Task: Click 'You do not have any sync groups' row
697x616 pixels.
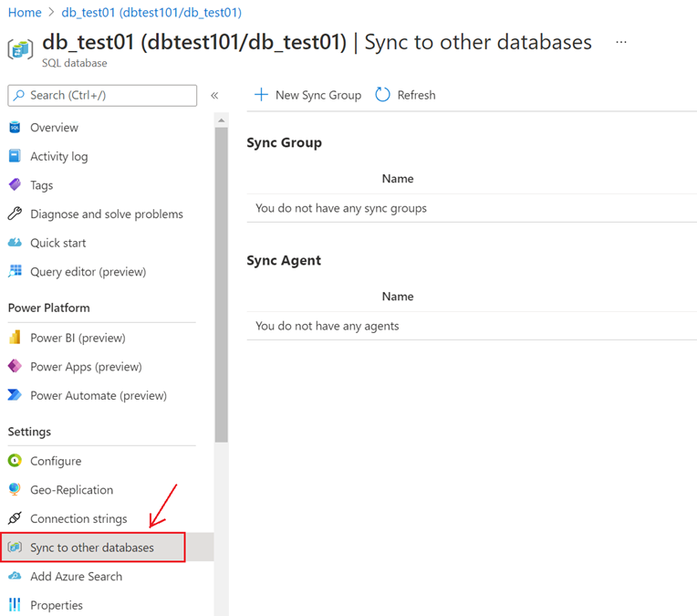Action: [472, 208]
